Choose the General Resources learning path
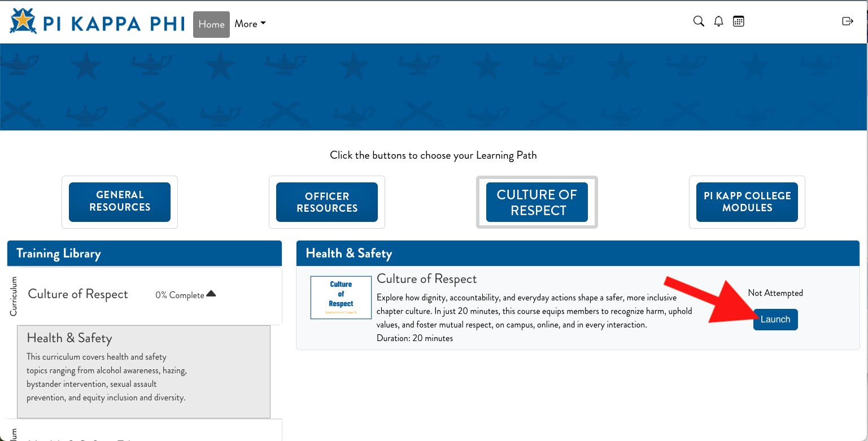 (x=120, y=202)
